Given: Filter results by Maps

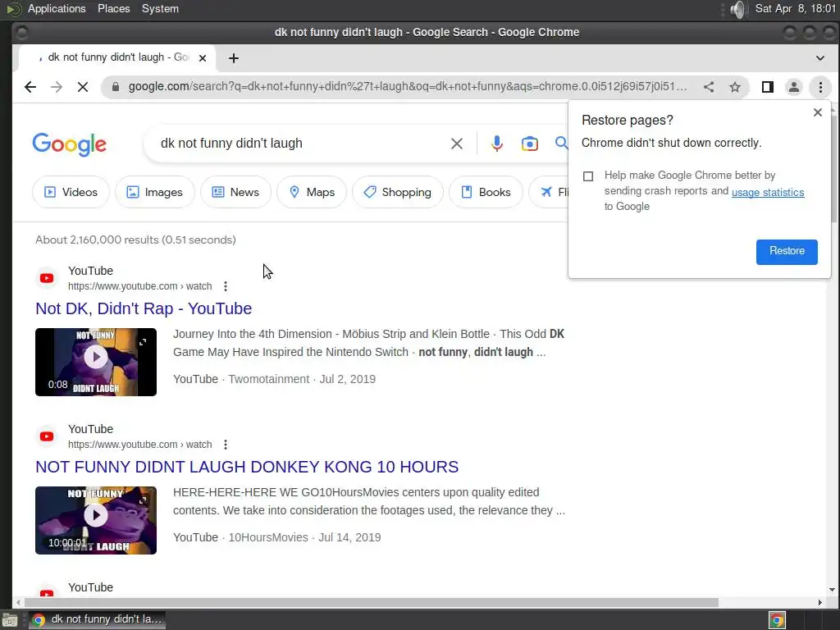Looking at the screenshot, I should 312,192.
